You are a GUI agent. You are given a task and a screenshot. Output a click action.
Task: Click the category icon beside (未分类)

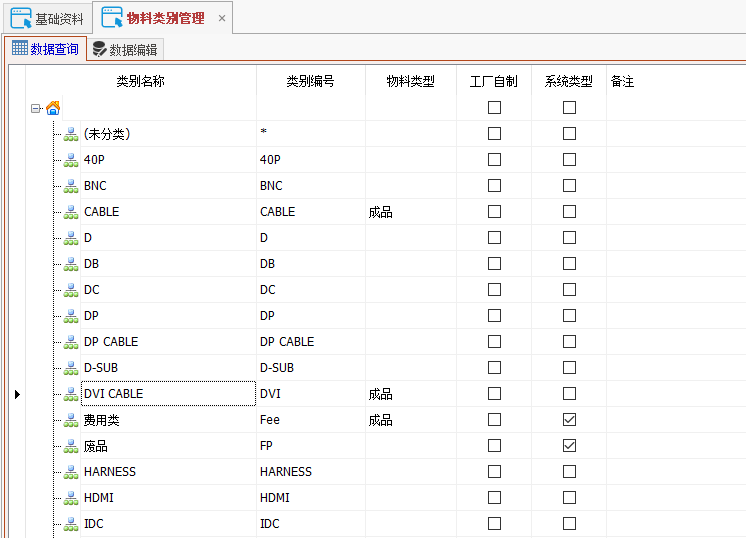[x=71, y=134]
